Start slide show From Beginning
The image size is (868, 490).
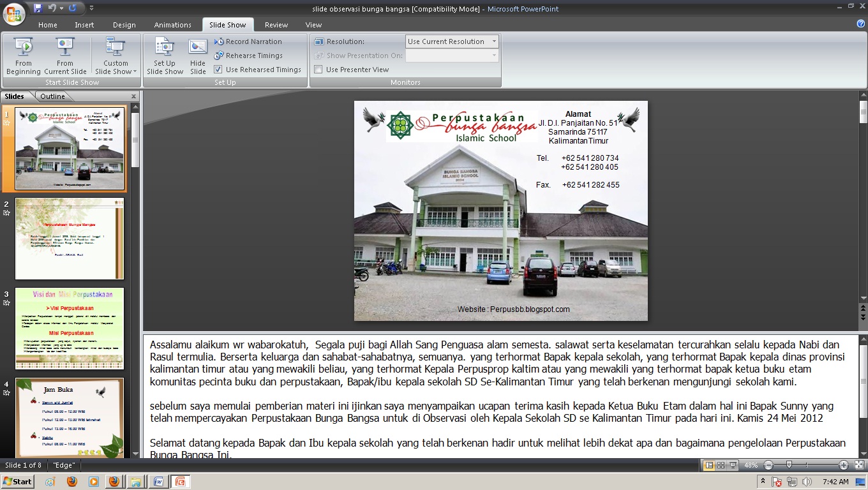click(x=24, y=56)
